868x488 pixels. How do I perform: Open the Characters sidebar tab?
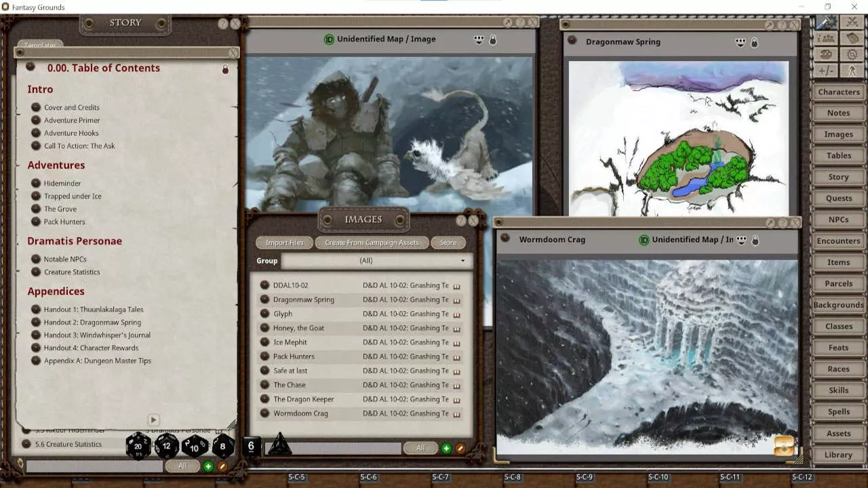(x=839, y=92)
